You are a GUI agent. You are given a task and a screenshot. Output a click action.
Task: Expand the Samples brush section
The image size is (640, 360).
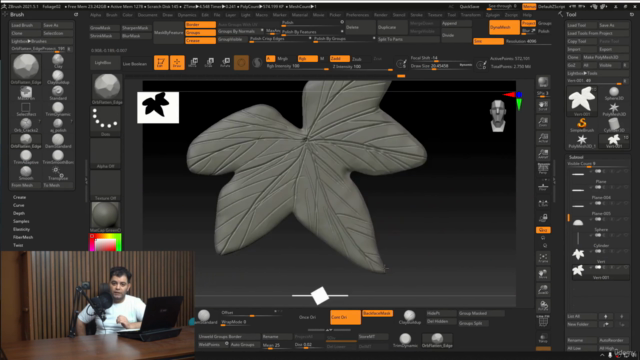point(21,221)
